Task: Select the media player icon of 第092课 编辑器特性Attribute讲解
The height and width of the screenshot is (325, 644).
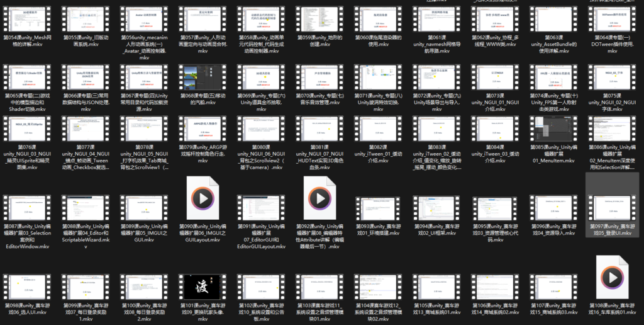Action: [x=319, y=198]
